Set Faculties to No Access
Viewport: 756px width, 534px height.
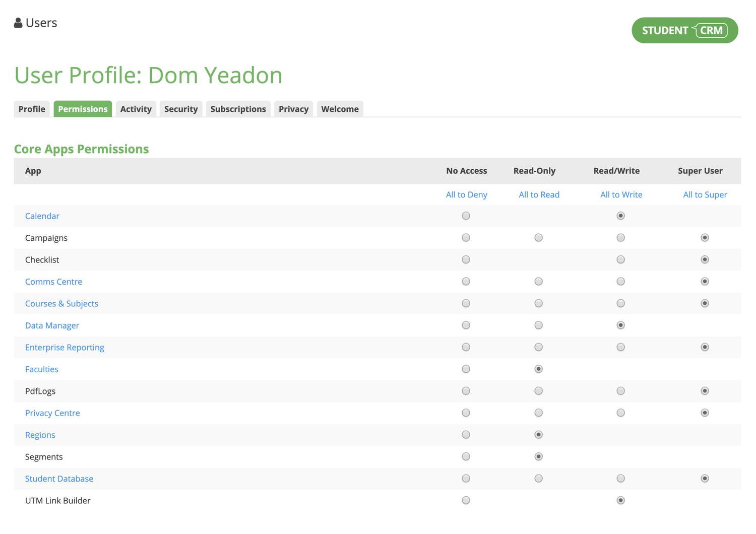(x=466, y=369)
